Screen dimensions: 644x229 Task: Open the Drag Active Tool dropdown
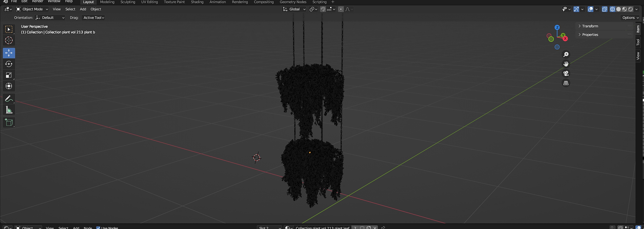pyautogui.click(x=93, y=18)
